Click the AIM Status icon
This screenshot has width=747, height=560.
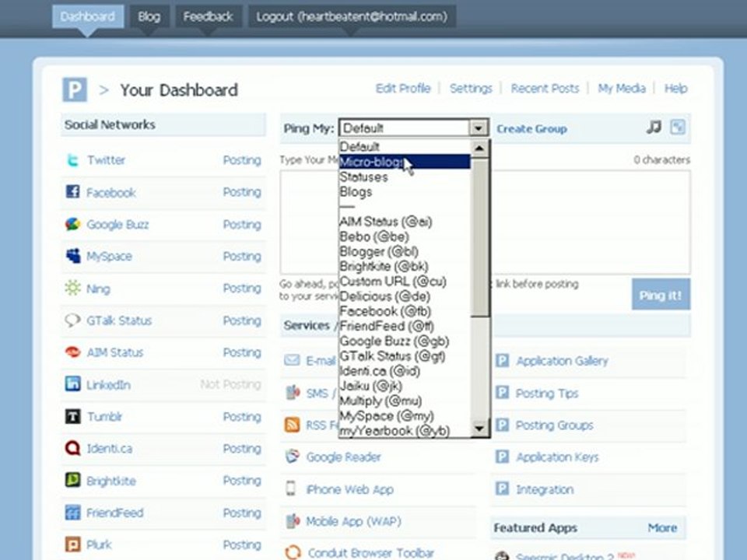click(x=72, y=352)
